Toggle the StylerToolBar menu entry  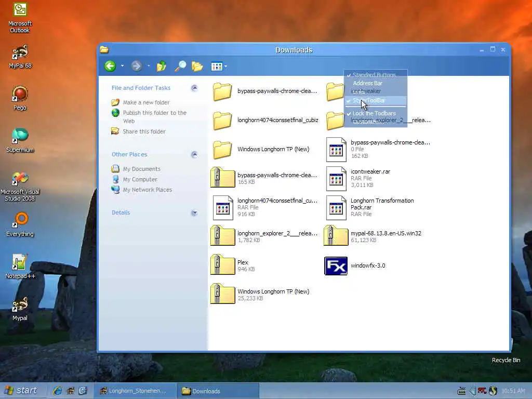pyautogui.click(x=375, y=100)
